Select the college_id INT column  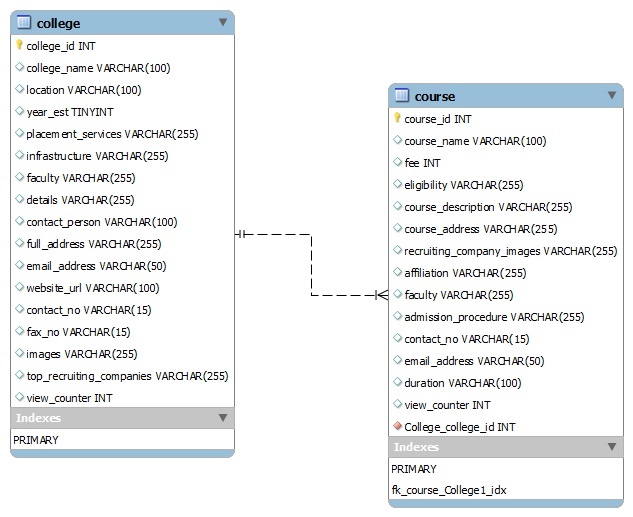coord(61,46)
